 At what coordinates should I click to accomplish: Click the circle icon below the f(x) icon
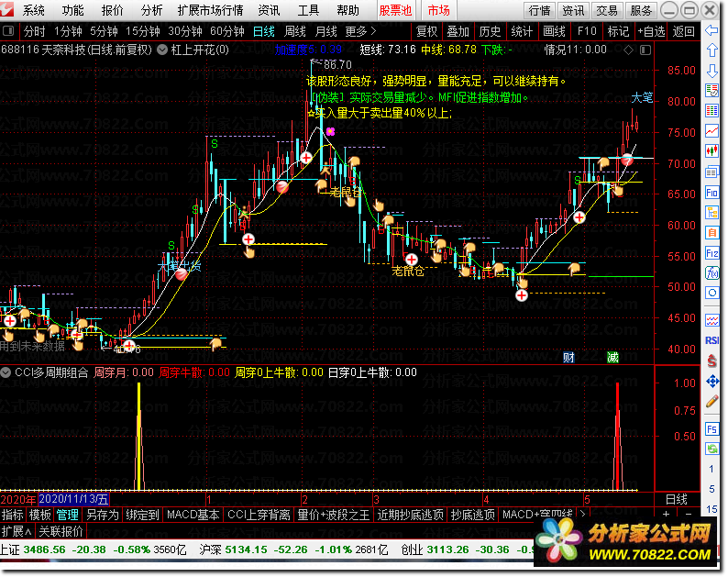pos(711,294)
